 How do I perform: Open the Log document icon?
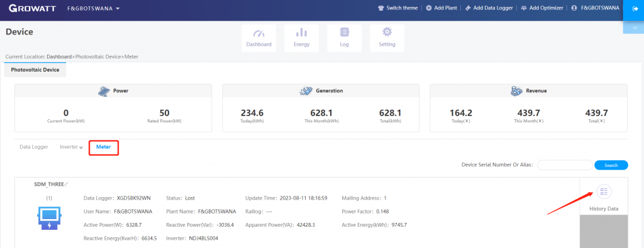pyautogui.click(x=344, y=33)
